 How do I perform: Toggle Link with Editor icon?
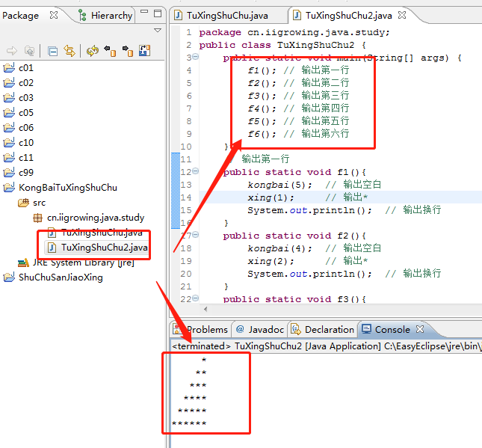click(x=69, y=51)
